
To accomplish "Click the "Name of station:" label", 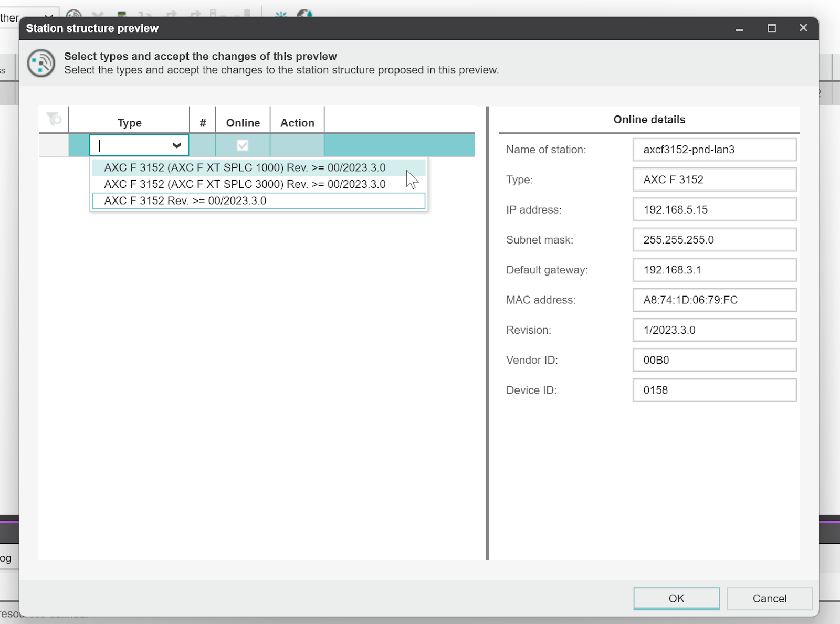I will 546,150.
